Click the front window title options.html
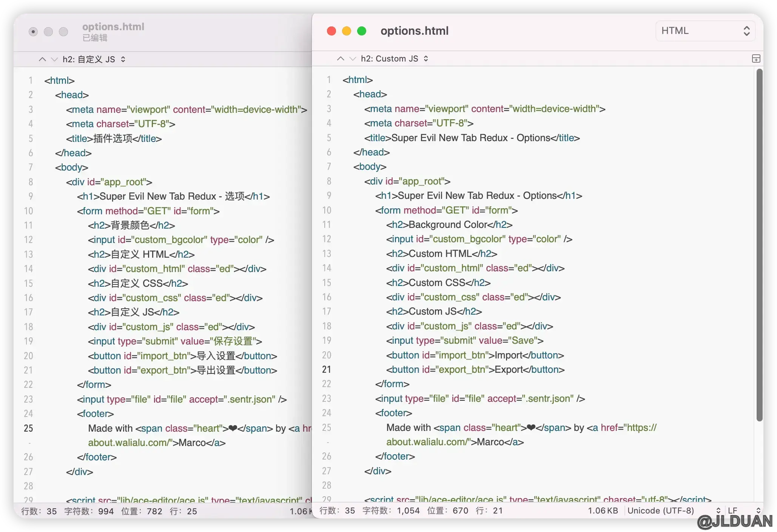 tap(415, 31)
